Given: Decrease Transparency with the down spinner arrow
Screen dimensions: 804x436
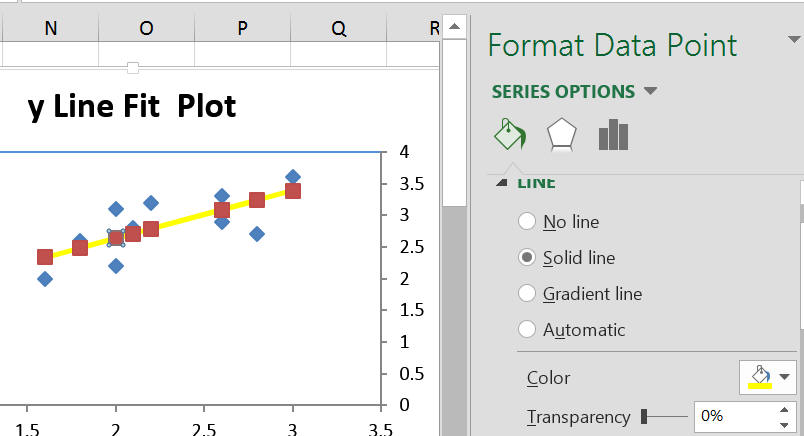Looking at the screenshot, I should [784, 425].
